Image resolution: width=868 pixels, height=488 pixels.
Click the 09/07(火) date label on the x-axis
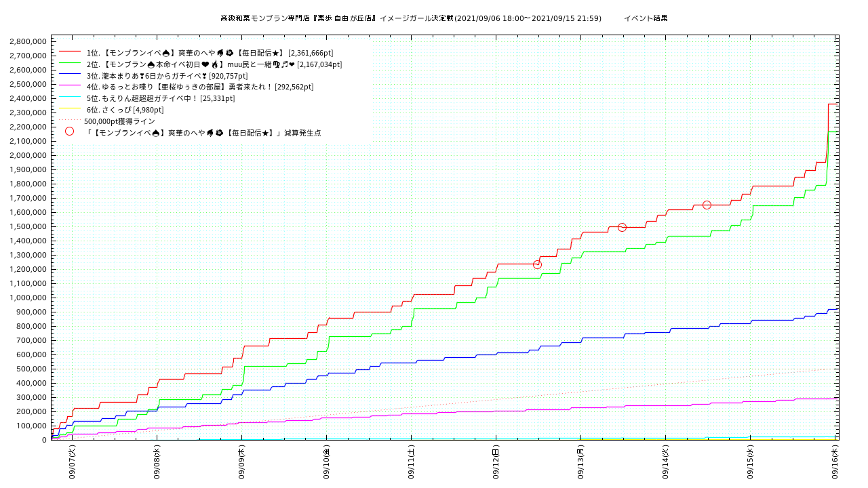point(72,461)
